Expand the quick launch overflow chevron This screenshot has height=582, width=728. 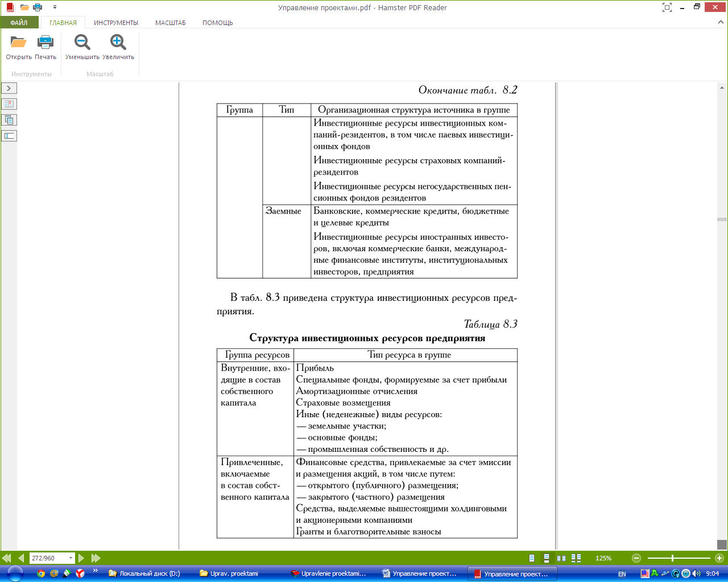(95, 571)
